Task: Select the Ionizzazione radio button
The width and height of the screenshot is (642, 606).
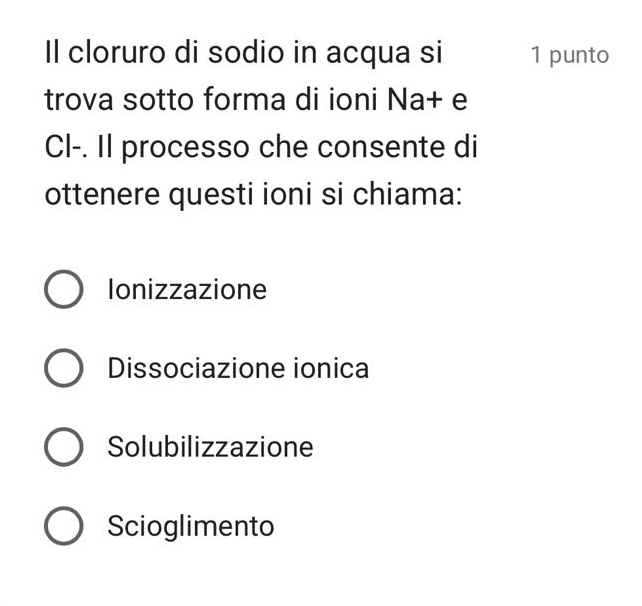Action: 64,291
